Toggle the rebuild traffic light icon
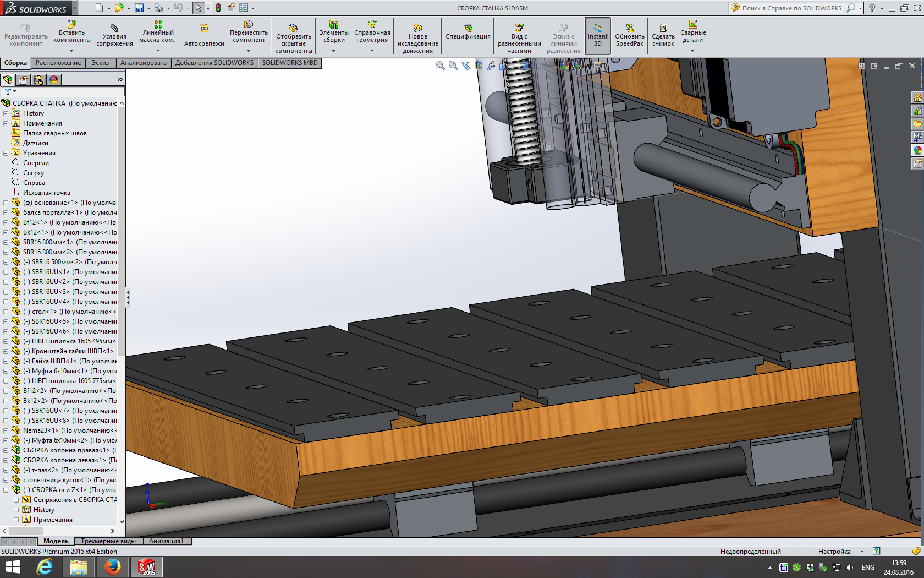 [218, 8]
